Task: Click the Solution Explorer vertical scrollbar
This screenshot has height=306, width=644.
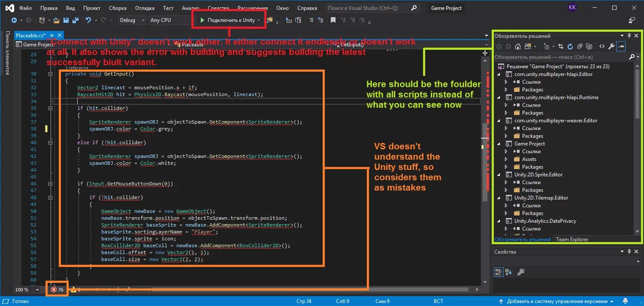Action: pyautogui.click(x=638, y=148)
